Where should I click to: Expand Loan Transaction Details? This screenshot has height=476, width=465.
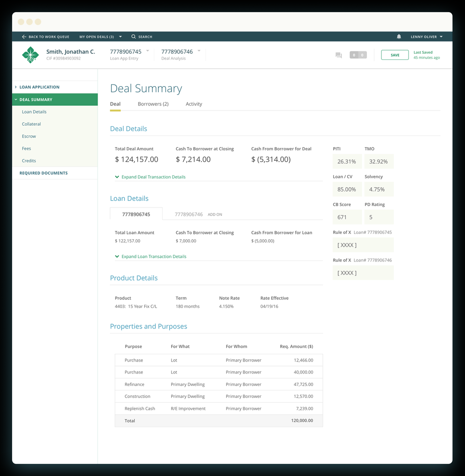click(151, 256)
